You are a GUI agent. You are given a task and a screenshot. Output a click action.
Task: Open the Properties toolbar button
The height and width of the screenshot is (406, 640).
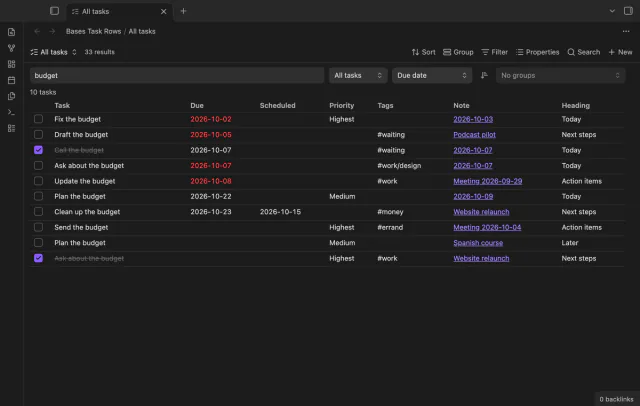click(537, 52)
